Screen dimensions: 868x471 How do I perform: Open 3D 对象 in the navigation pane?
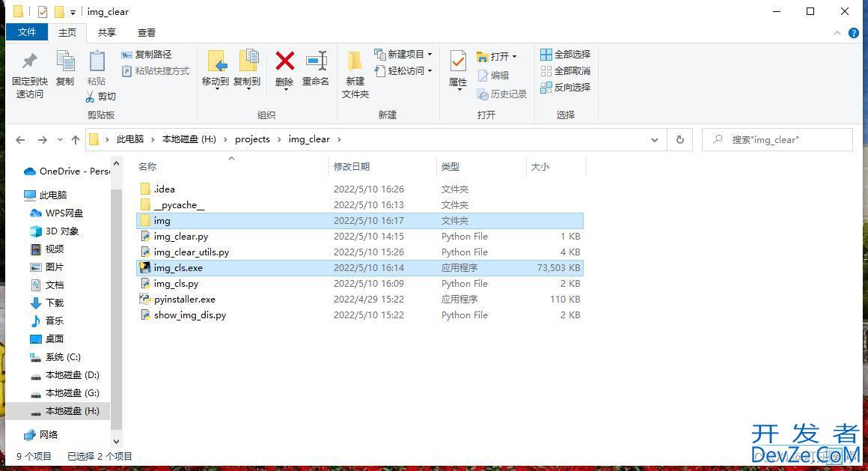tap(54, 231)
